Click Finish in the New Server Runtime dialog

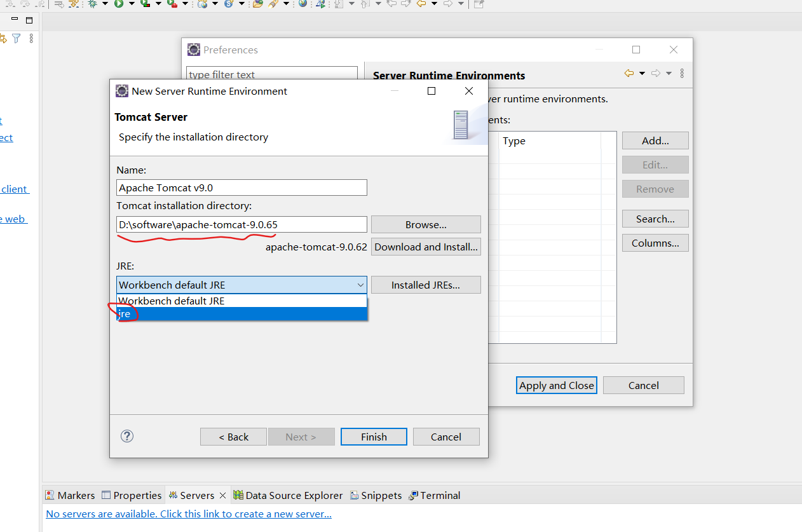point(374,437)
